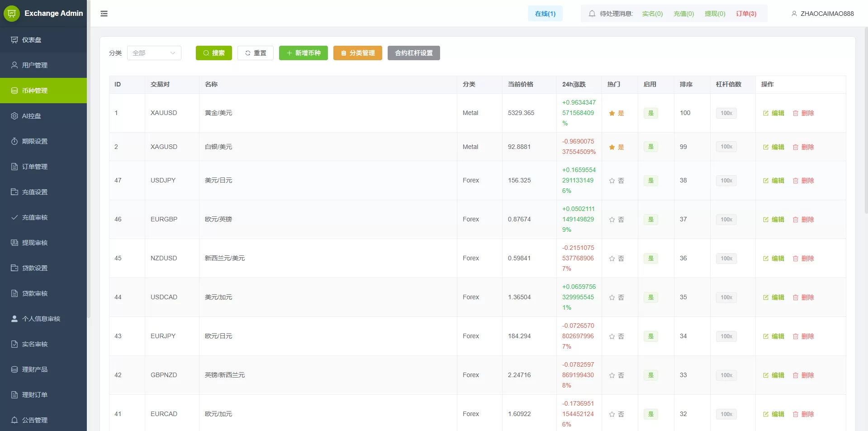Select 订单管理 in sidebar menu
Viewport: 868px width, 431px height.
(x=35, y=167)
